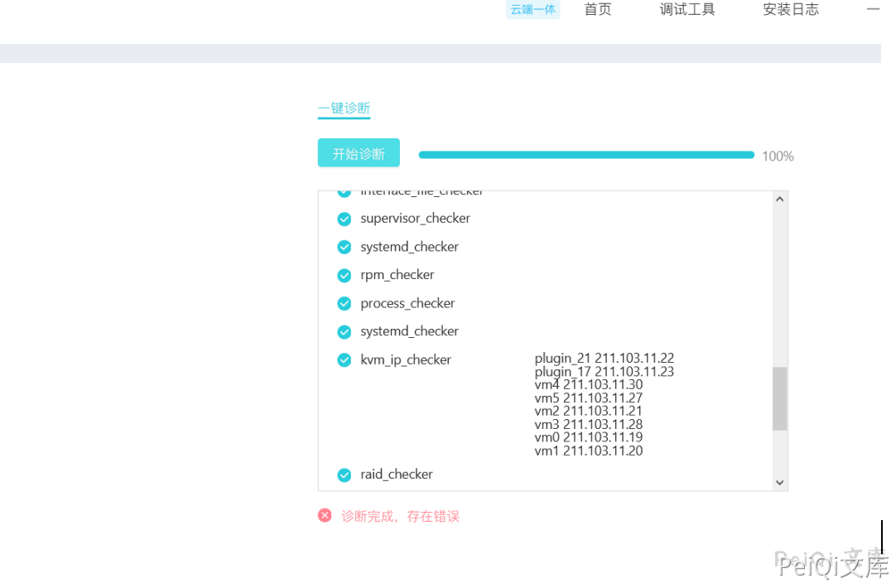This screenshot has height=588, width=896.
Task: Click the check icon beside process_checker
Action: pyautogui.click(x=344, y=303)
